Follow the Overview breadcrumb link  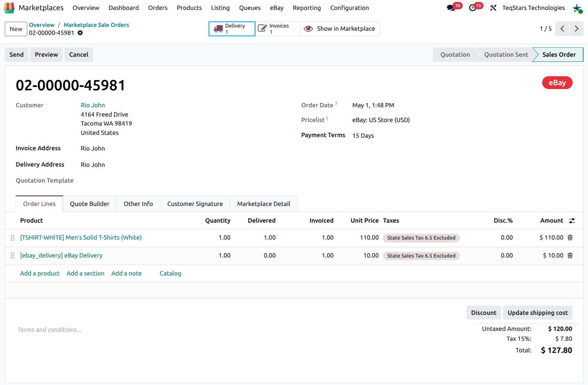point(42,25)
